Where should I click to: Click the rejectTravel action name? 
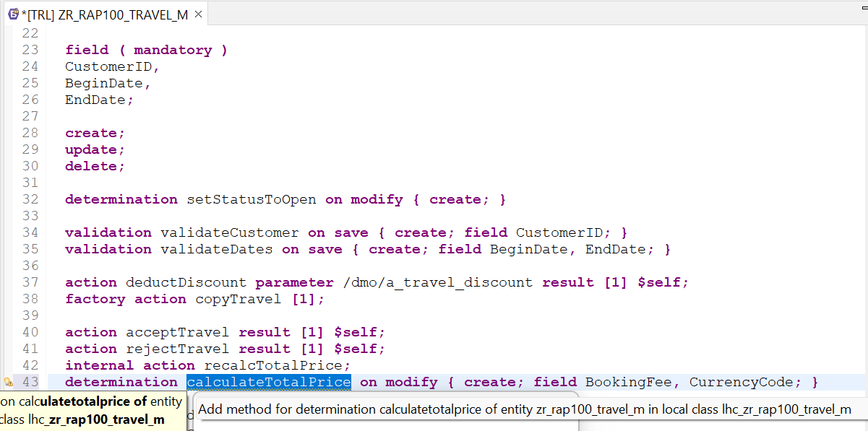[x=177, y=349]
